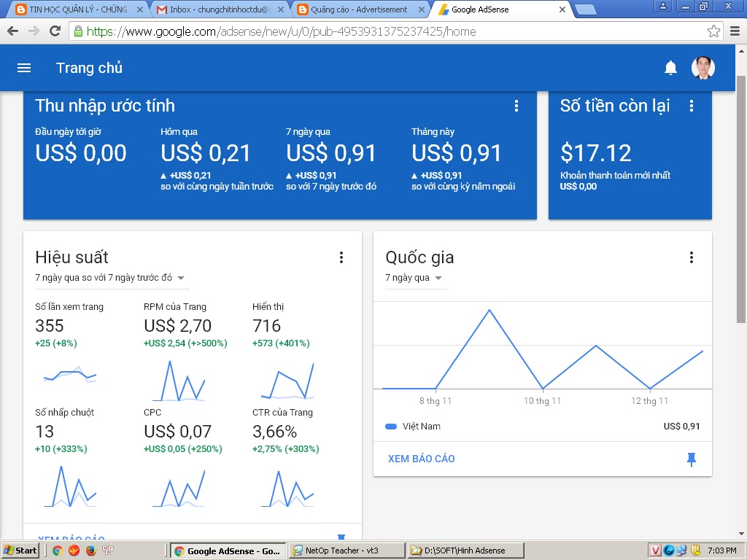The image size is (747, 560).
Task: Go back in the browser
Action: point(13,31)
